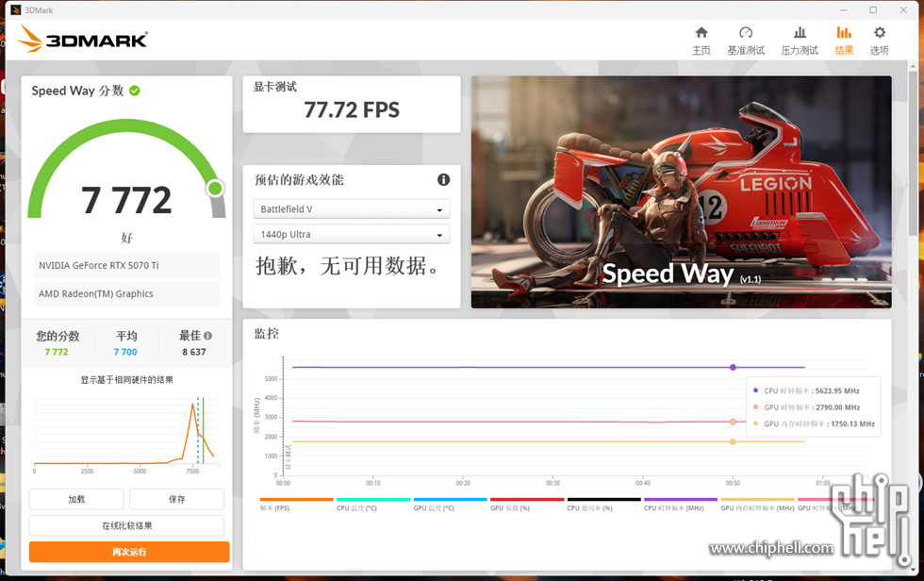Viewport: 924px width, 581px height.
Task: Click the 显示基于相同硬件的结果 label
Action: coord(126,380)
